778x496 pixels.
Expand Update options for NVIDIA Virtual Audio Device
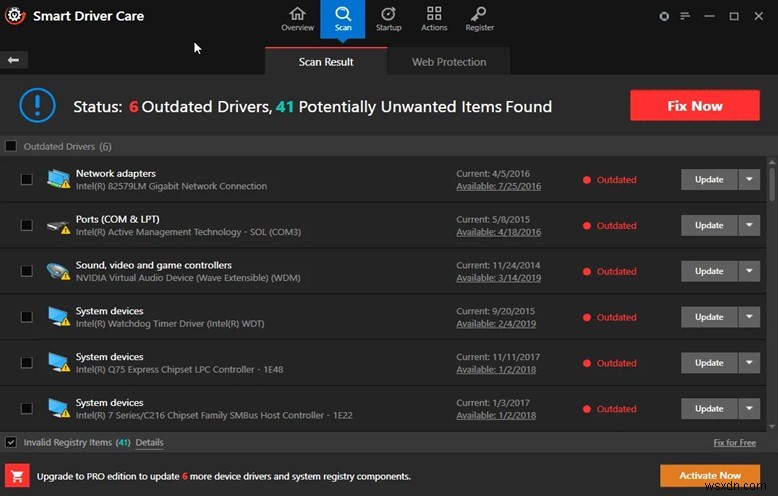pos(750,271)
